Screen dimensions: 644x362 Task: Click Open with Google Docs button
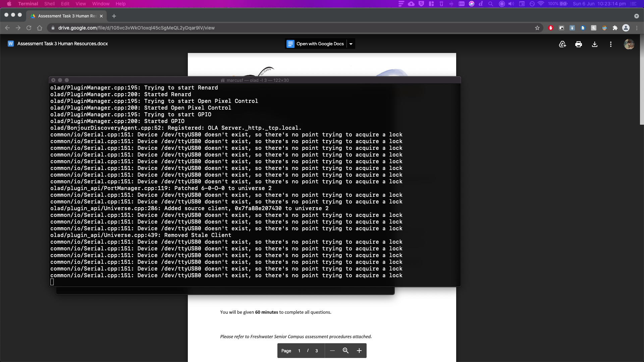(x=316, y=44)
